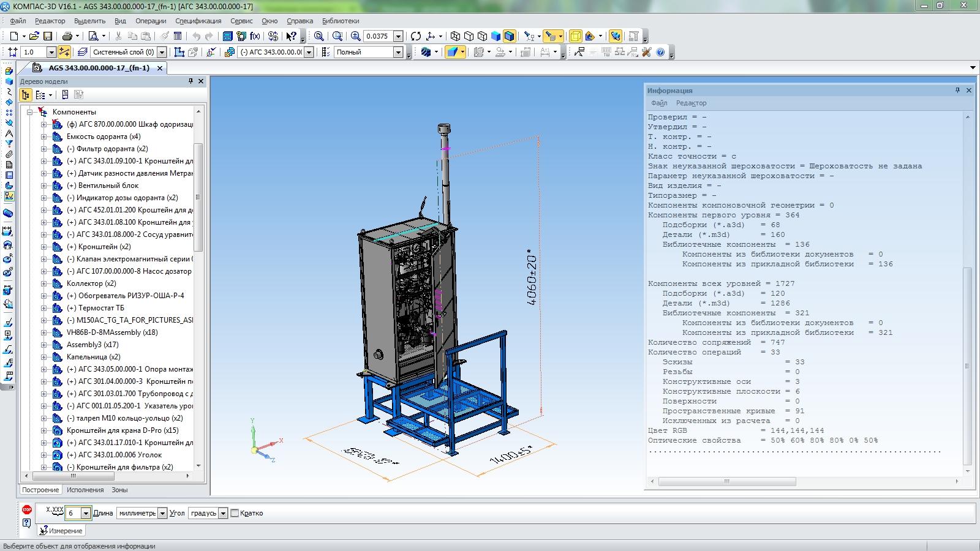Click the Rotate view icon

click(x=416, y=36)
